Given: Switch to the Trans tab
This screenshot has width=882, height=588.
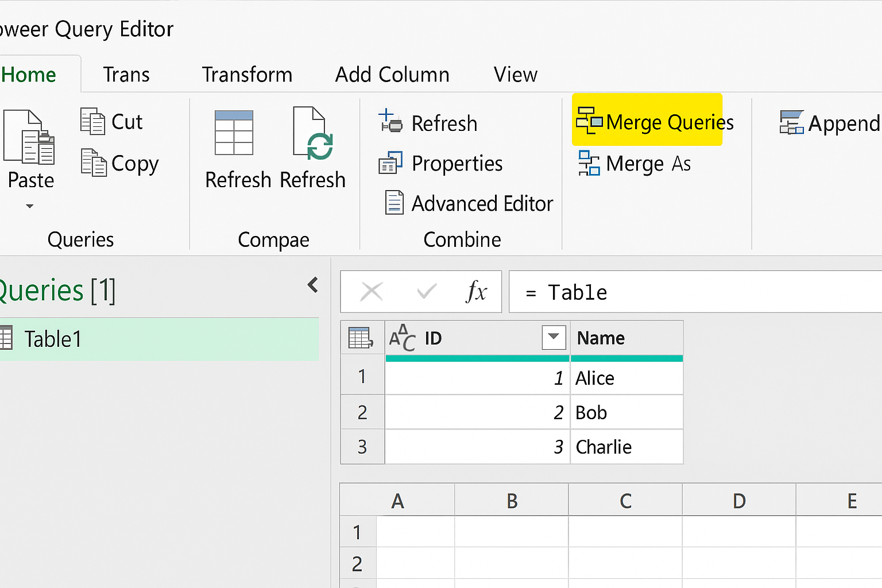Looking at the screenshot, I should [126, 75].
